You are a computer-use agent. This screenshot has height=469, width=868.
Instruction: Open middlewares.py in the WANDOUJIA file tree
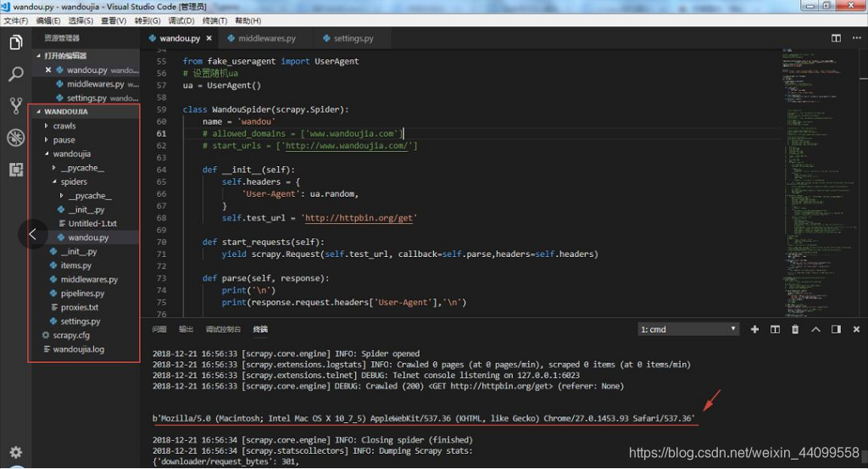(x=87, y=280)
